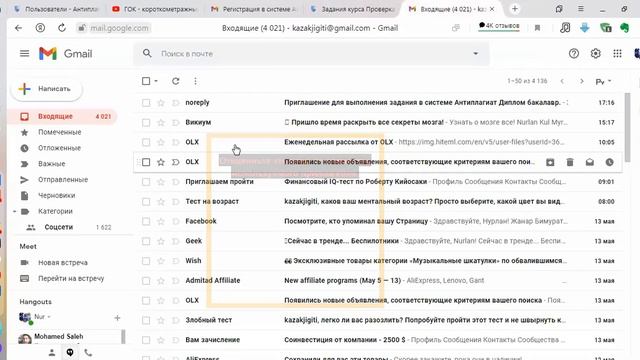640x360 pixels.
Task: Select the Geek email checkbox
Action: tap(146, 241)
